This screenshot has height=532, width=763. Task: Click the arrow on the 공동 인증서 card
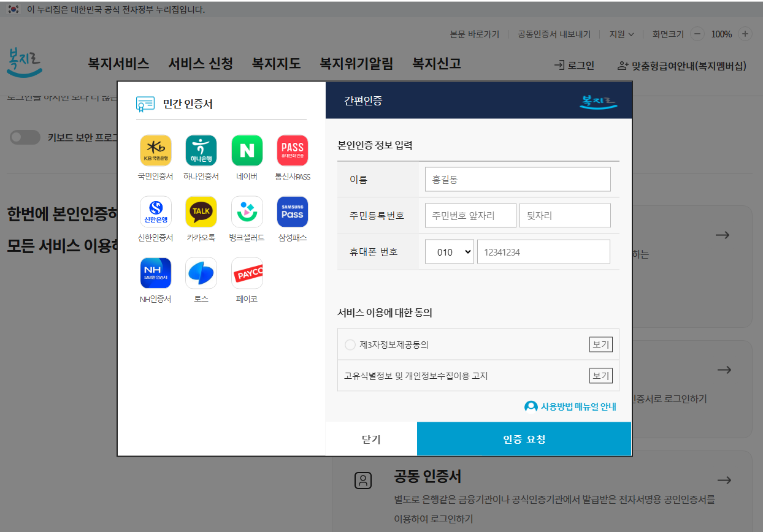click(x=724, y=480)
